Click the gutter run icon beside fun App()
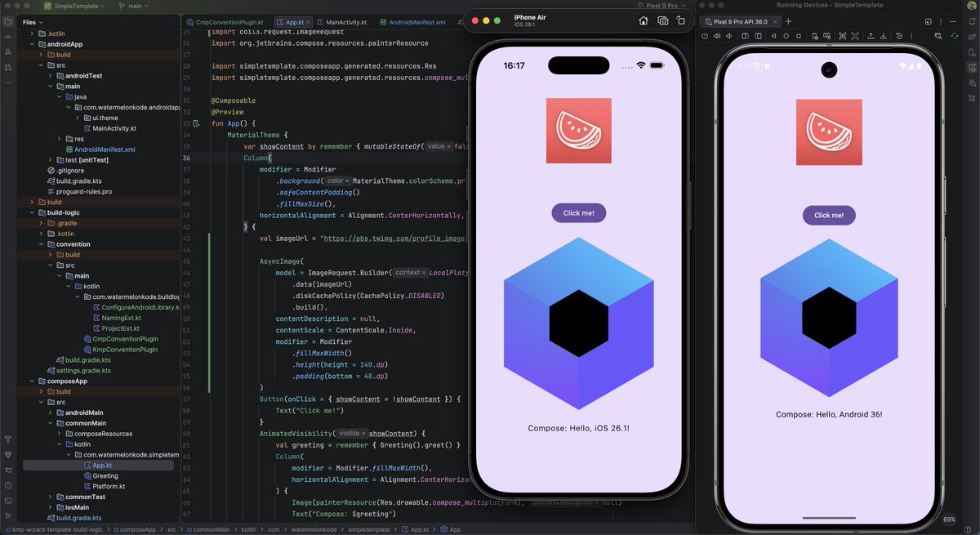This screenshot has height=535, width=980. (195, 123)
